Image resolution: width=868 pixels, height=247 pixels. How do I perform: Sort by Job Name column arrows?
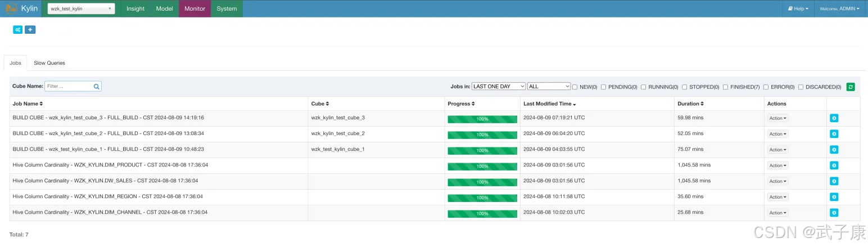pyautogui.click(x=41, y=104)
